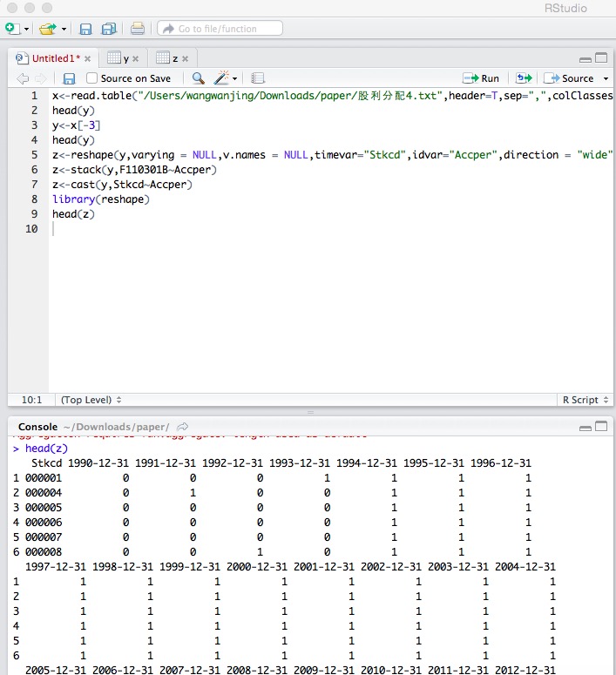The height and width of the screenshot is (675, 616).
Task: Click the new file icon
Action: [x=12, y=29]
